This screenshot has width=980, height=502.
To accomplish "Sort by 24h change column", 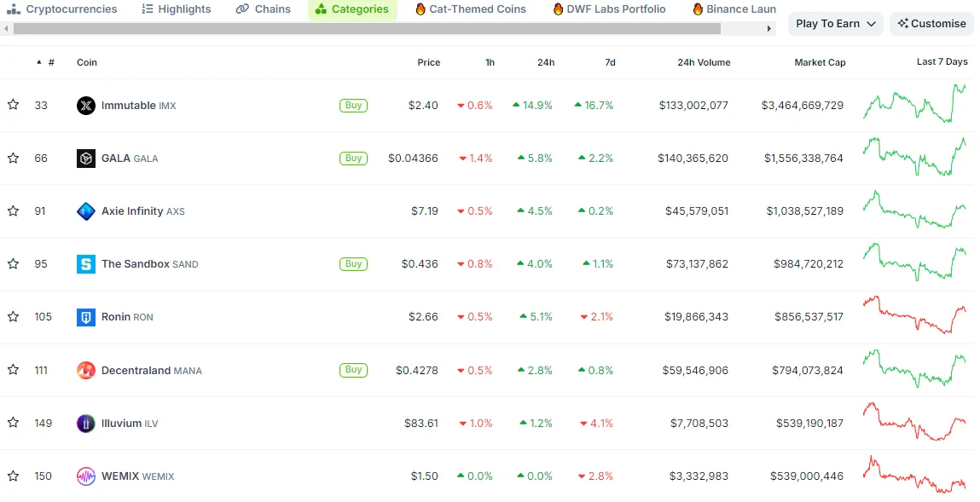I will (x=546, y=62).
